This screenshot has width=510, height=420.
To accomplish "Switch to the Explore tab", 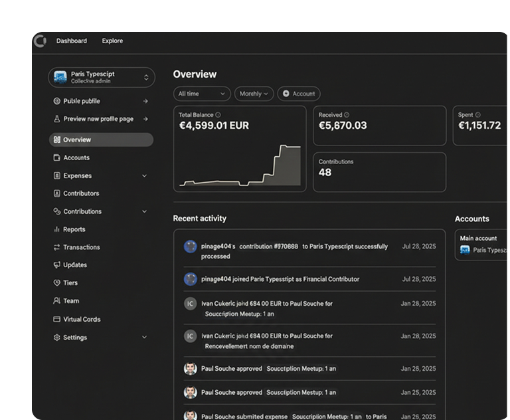I will point(112,41).
